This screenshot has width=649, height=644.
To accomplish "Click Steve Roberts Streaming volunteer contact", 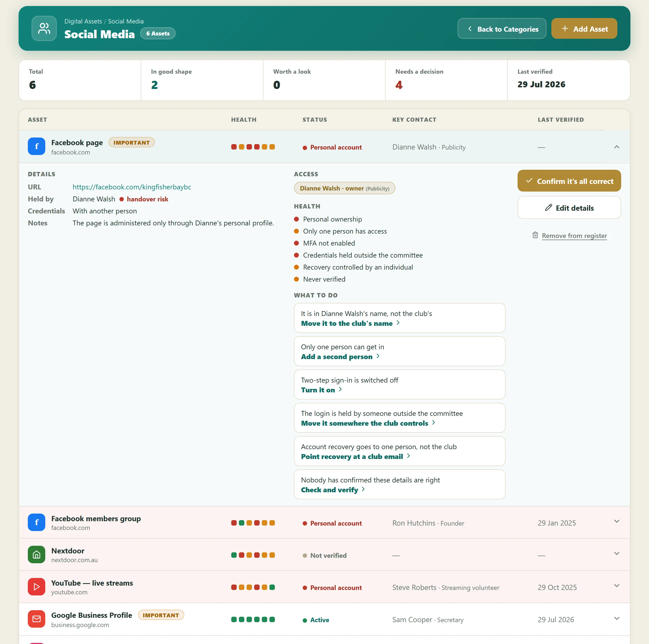I will [x=446, y=588].
